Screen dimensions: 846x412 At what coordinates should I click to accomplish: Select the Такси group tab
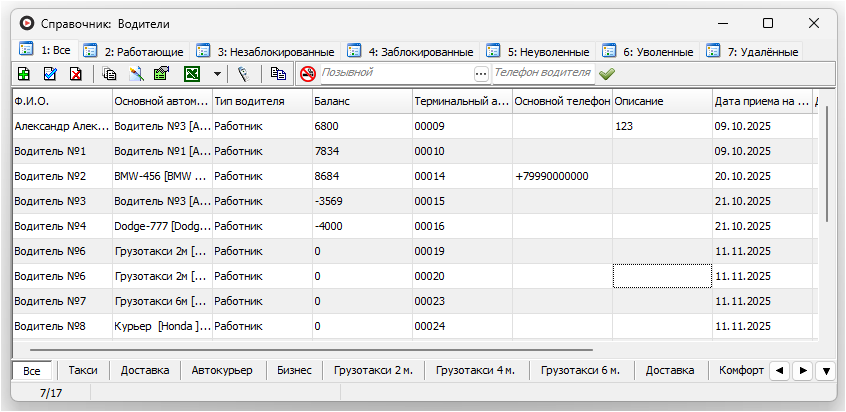click(83, 370)
